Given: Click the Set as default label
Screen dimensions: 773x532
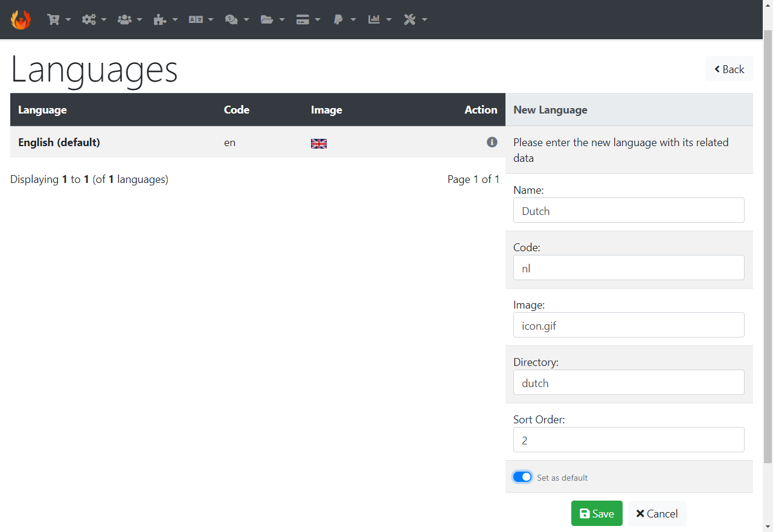Looking at the screenshot, I should coord(562,478).
